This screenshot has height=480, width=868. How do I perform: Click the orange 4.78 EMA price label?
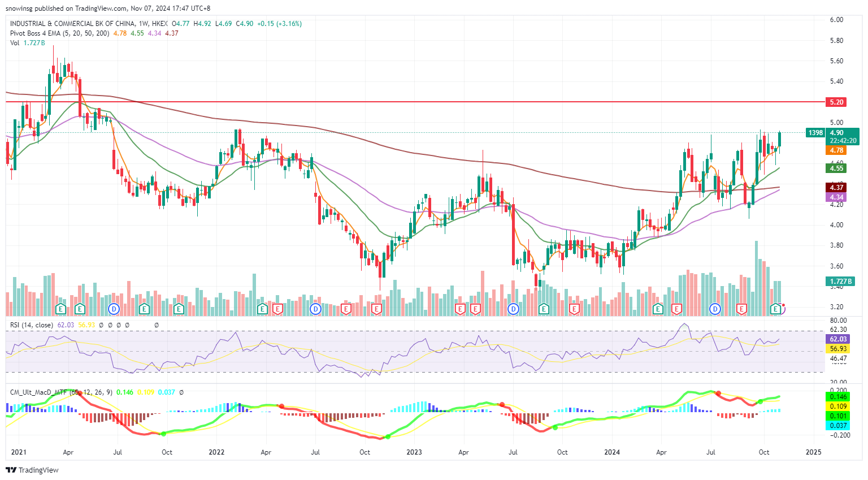click(x=836, y=150)
